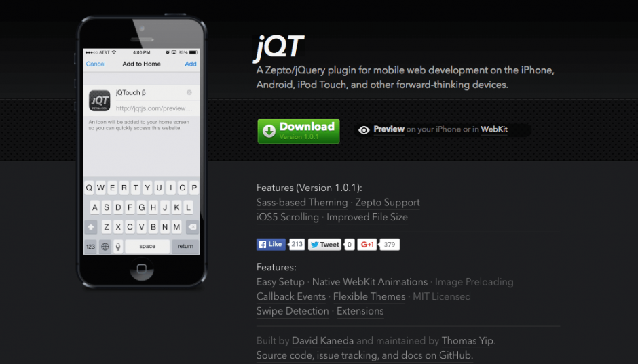Open the WebKit preview link
638x364 pixels.
[x=494, y=129]
